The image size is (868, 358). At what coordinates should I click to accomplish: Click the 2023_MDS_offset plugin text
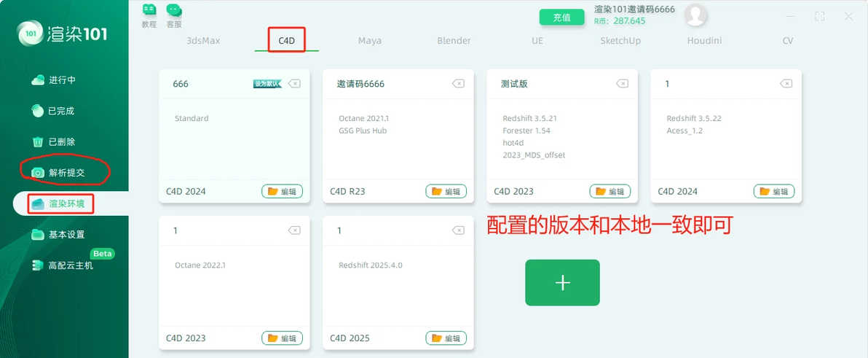pyautogui.click(x=534, y=155)
